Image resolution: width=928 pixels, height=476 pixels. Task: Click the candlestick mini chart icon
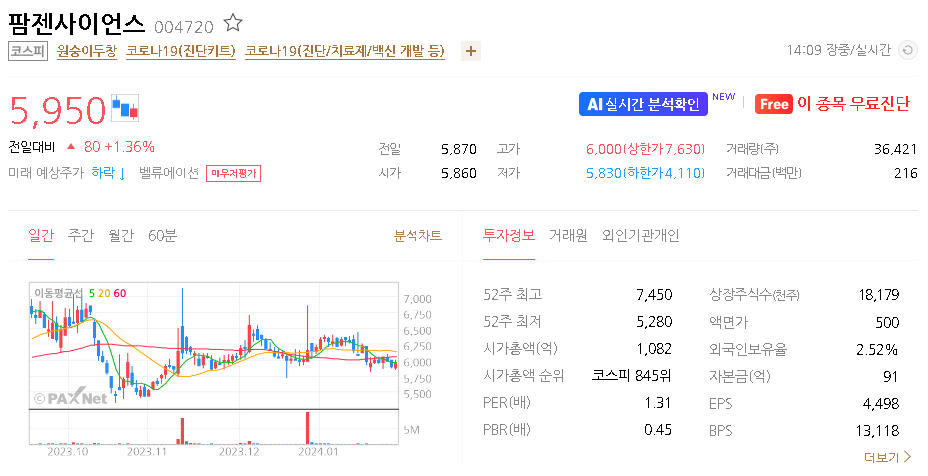[x=125, y=108]
